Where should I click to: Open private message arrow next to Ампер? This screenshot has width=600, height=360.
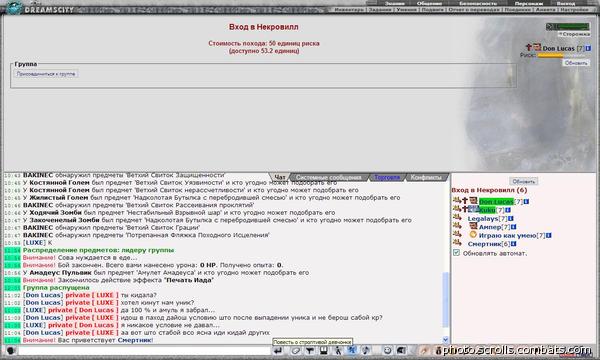457,226
